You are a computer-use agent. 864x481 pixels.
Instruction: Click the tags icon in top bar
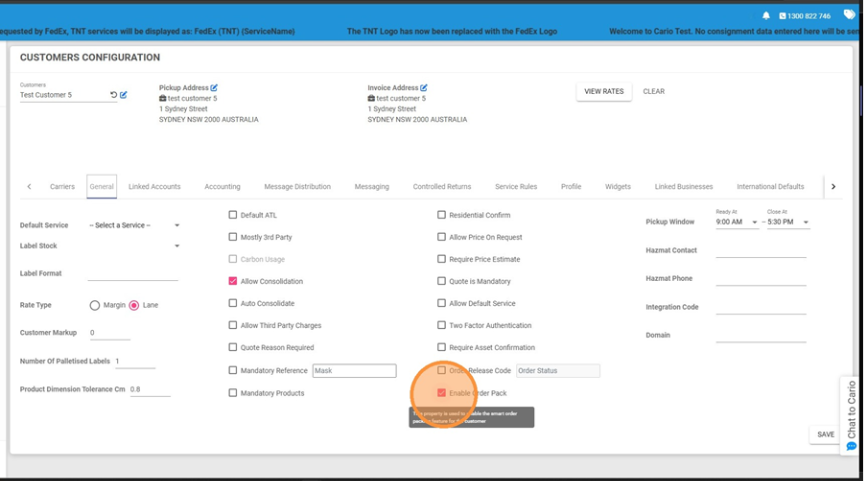pyautogui.click(x=849, y=14)
